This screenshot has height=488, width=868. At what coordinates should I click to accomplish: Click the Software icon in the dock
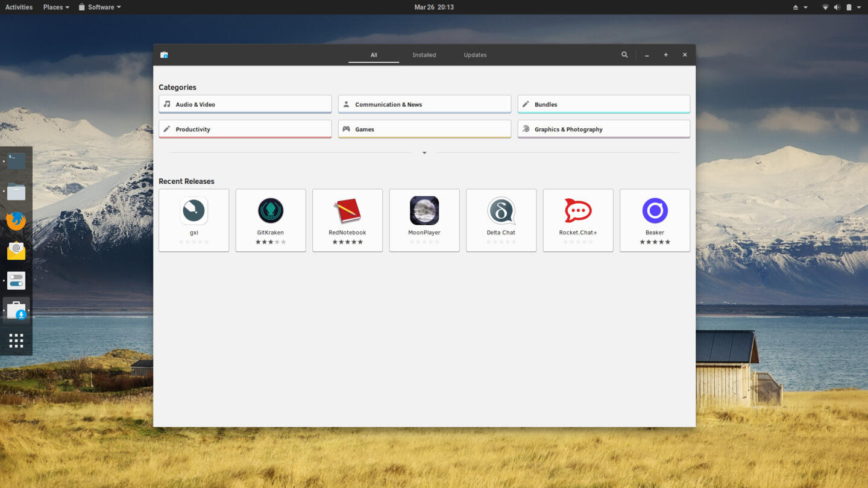[x=16, y=311]
